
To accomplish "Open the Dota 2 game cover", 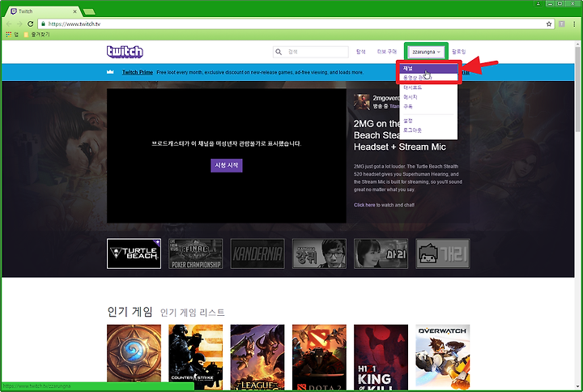I will (319, 357).
